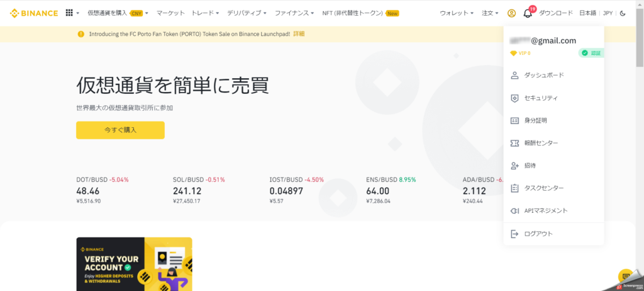The height and width of the screenshot is (291, 644).
Task: Expand the 注文 dropdown
Action: 490,13
